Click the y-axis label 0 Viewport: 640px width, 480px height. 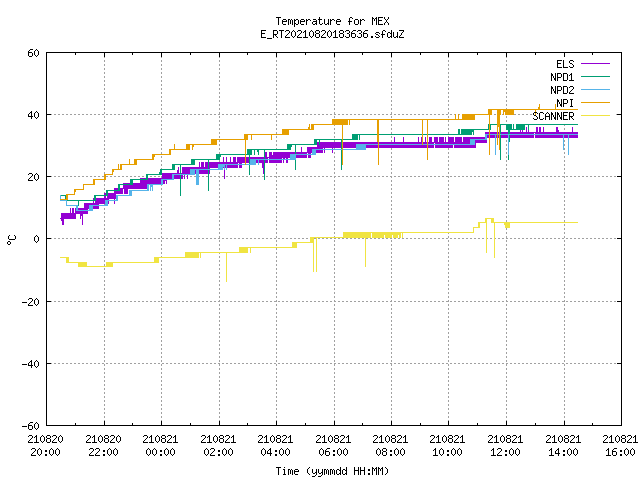tap(37, 240)
